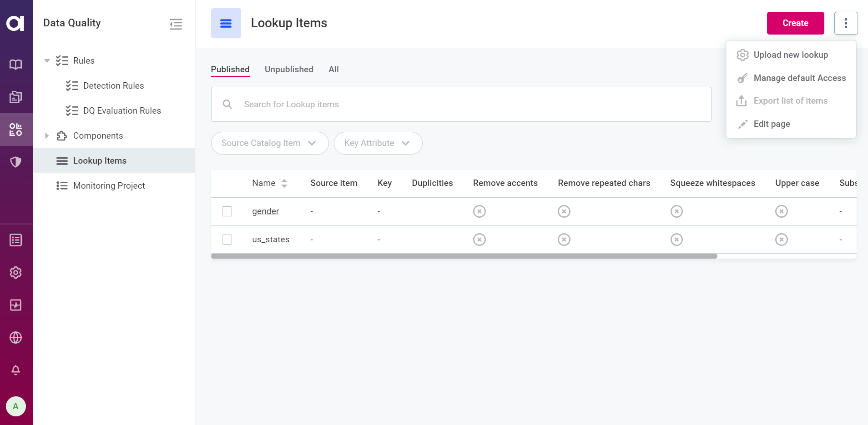Select the Data Quality rail icon
868x425 pixels.
(x=16, y=130)
